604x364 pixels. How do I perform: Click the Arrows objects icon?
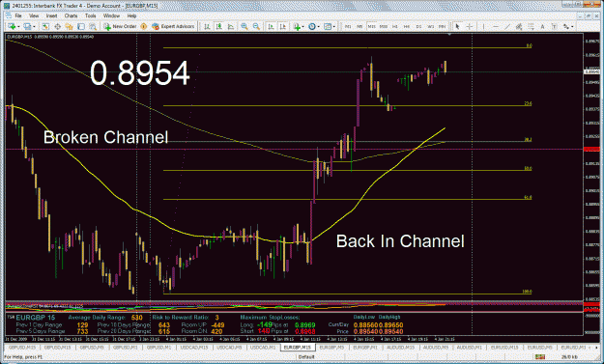pyautogui.click(x=566, y=26)
